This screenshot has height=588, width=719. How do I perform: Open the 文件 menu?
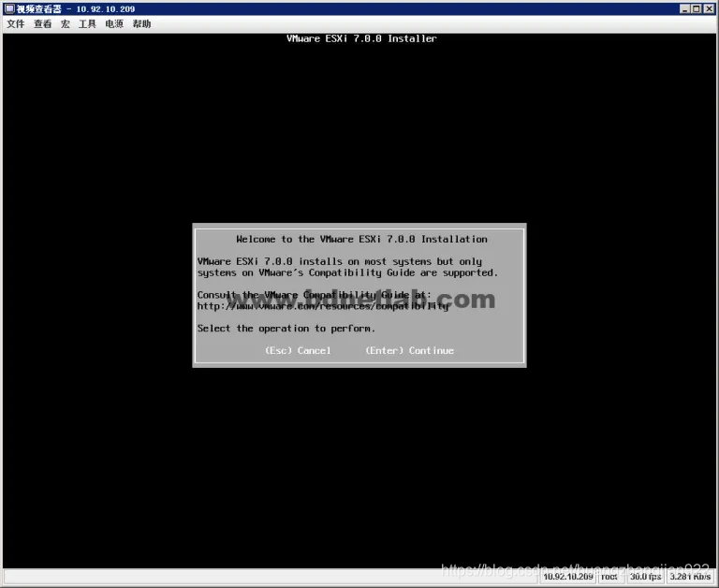pos(15,23)
